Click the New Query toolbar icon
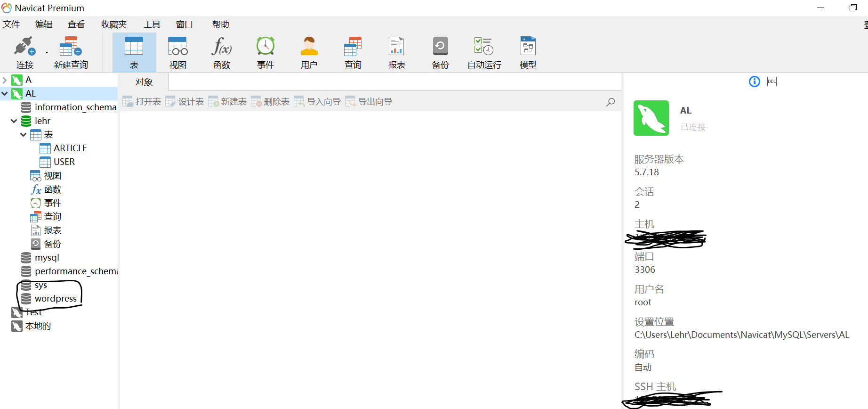Image resolution: width=868 pixels, height=409 pixels. point(71,46)
